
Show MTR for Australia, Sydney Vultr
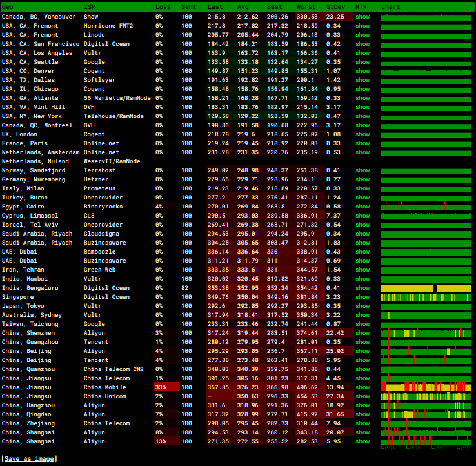362,315
